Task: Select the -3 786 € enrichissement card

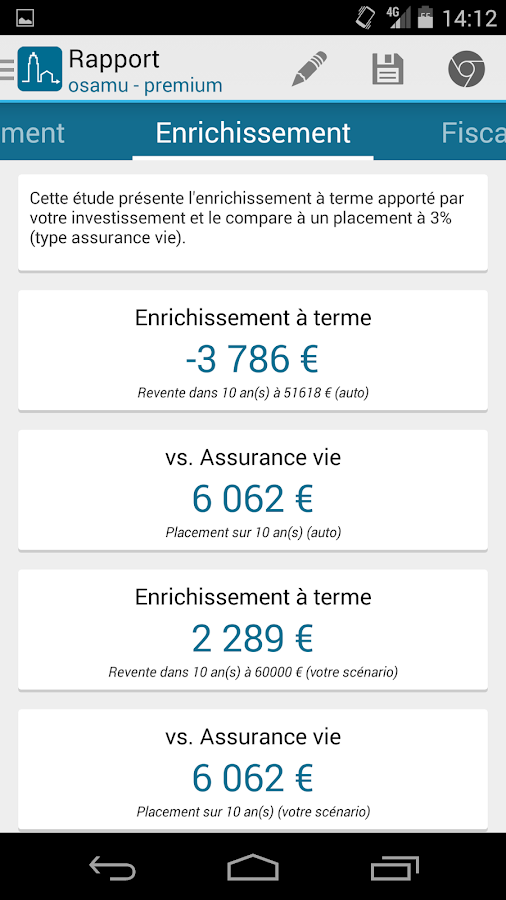Action: [x=253, y=351]
